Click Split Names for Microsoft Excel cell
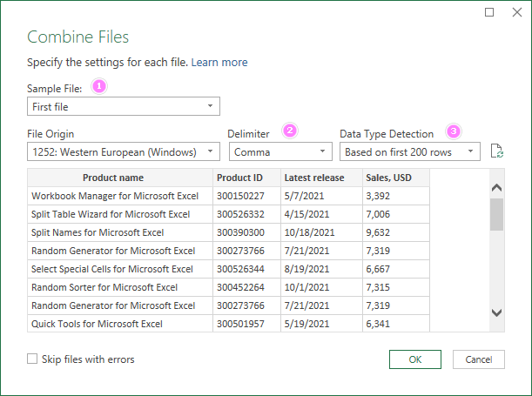Screen dimensions: 532x396 click(120, 232)
